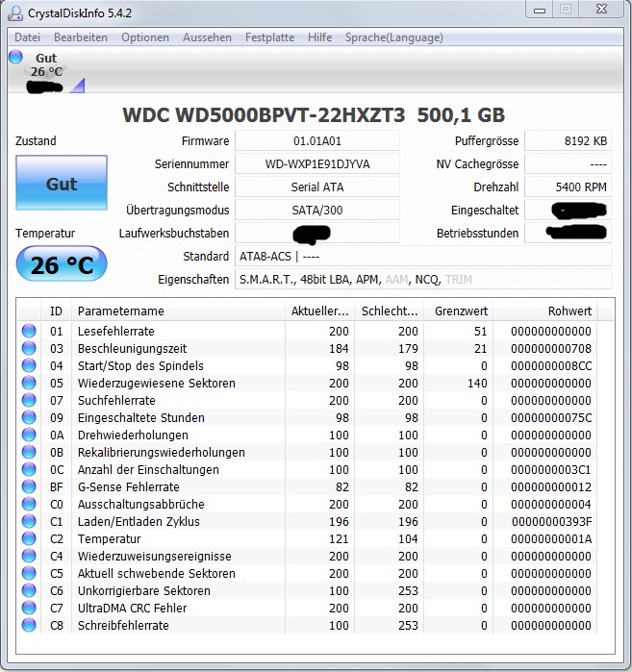The width and height of the screenshot is (632, 672).
Task: Click status orb for Unkorrigierbare Sektoren
Action: point(29,590)
